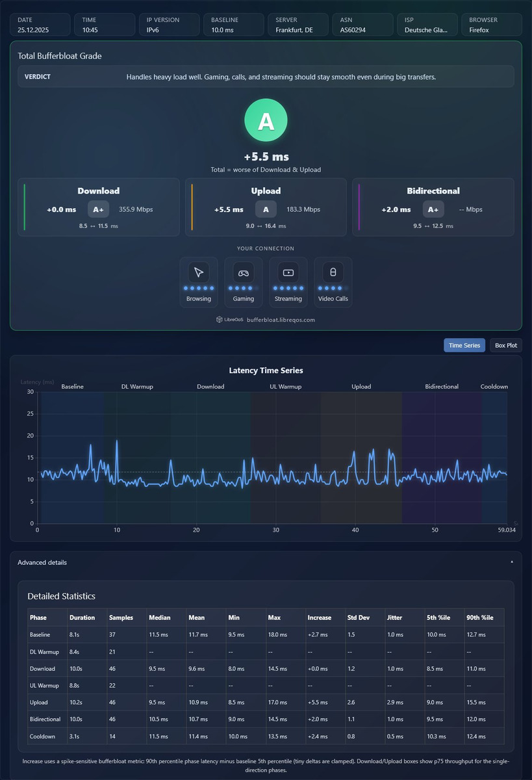532x780 pixels.
Task: Click the Bidirectional results card
Action: tap(433, 207)
